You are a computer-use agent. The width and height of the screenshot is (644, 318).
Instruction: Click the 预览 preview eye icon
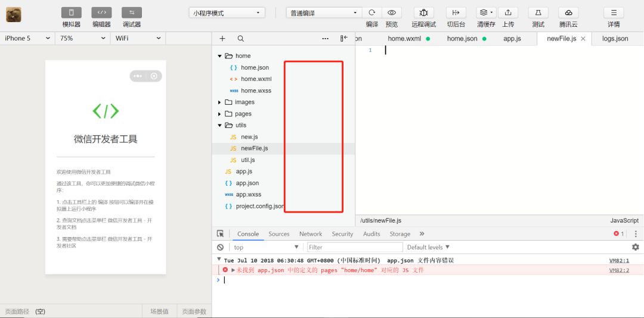tap(392, 13)
